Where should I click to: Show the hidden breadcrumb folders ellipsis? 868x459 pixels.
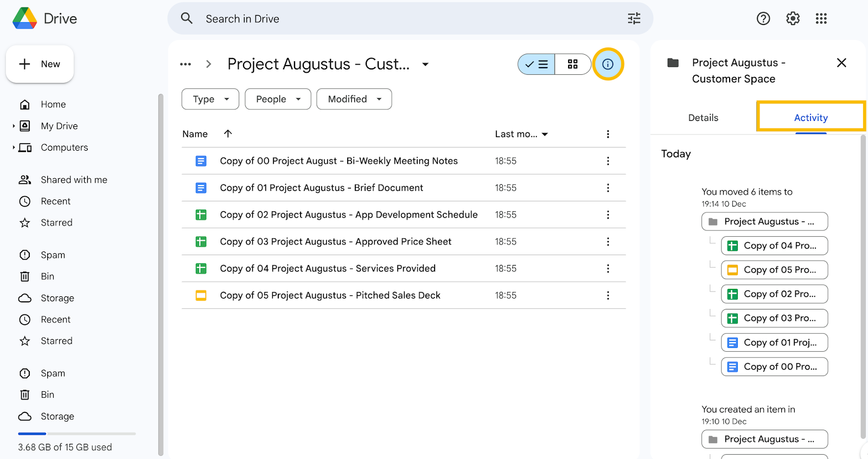click(186, 64)
